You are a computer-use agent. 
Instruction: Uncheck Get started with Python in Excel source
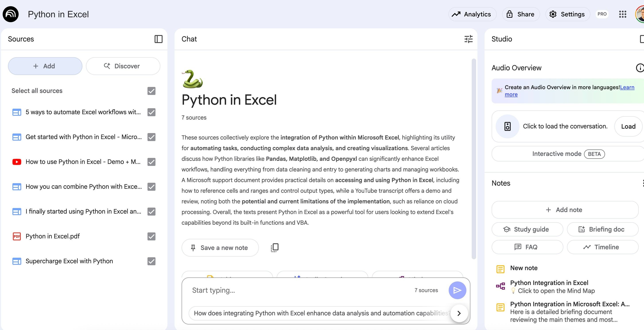pyautogui.click(x=151, y=137)
